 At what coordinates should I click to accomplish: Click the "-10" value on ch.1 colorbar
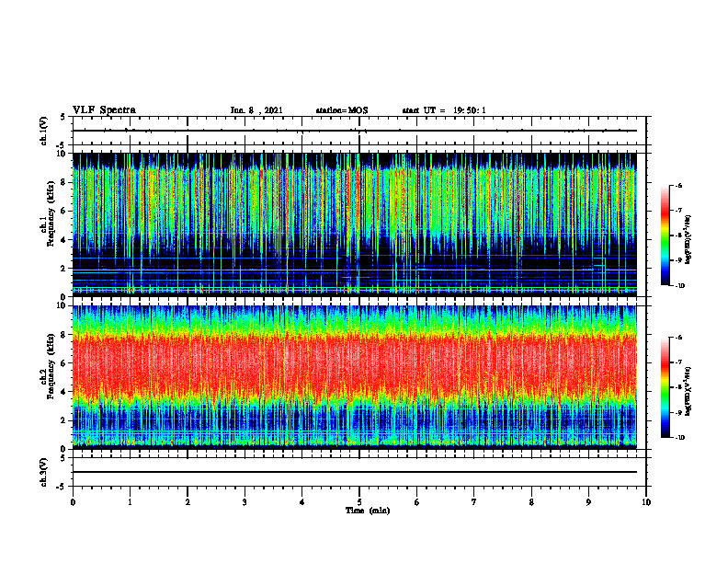[679, 285]
